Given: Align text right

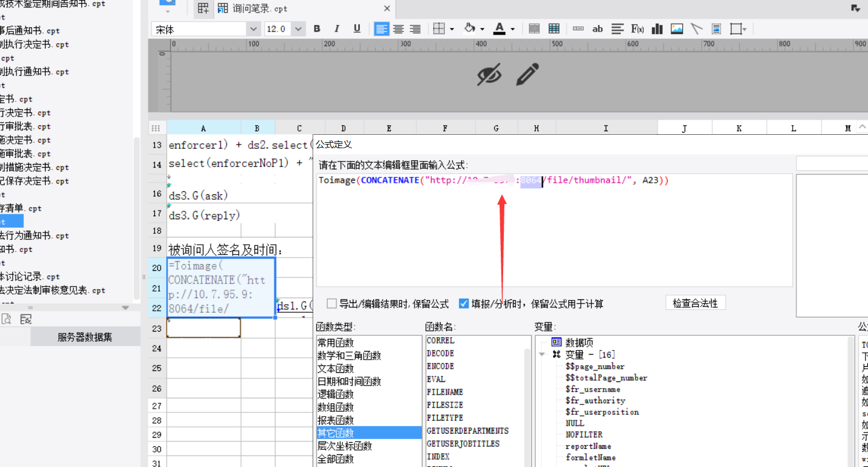Looking at the screenshot, I should (415, 29).
